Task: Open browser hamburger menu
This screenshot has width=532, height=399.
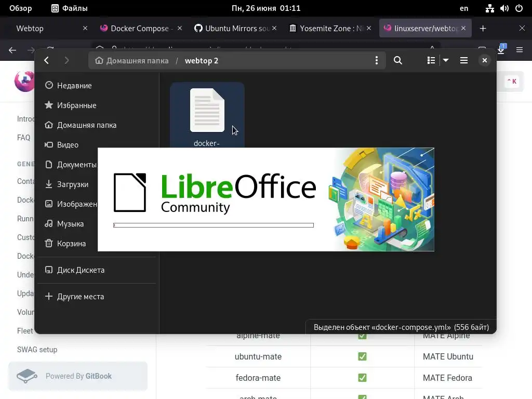Action: (x=520, y=50)
